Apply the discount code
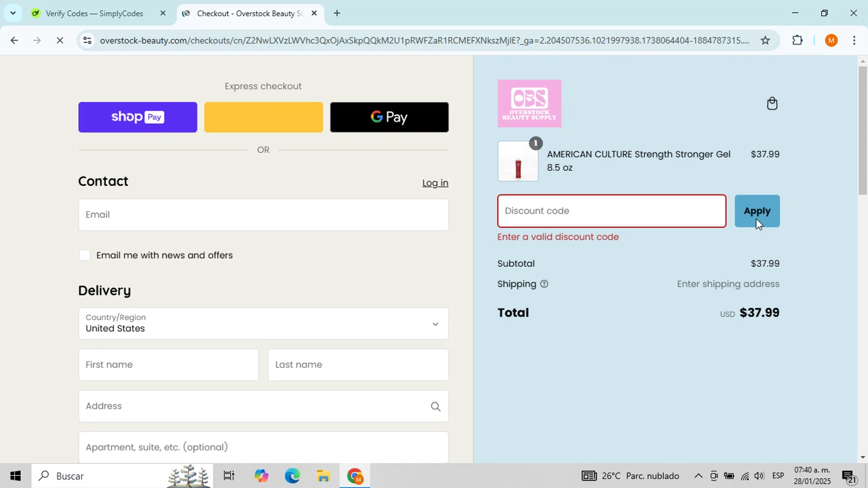This screenshot has width=868, height=488. coord(757,211)
